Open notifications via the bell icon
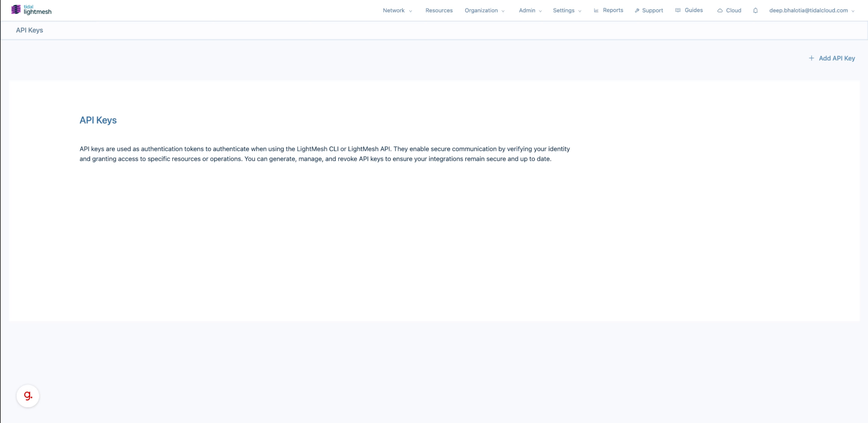 pos(755,10)
